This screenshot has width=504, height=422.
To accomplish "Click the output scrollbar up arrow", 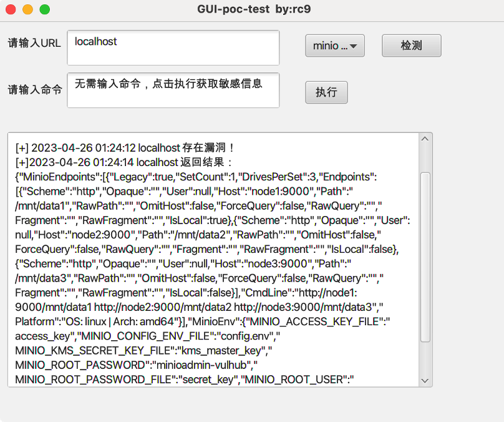I will [425, 139].
